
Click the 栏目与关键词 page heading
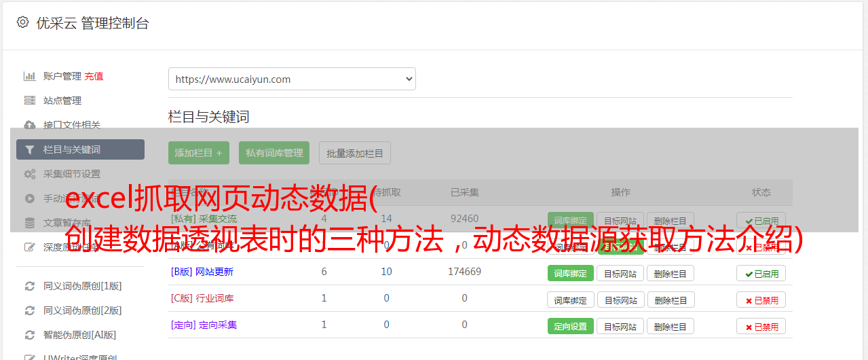[208, 117]
